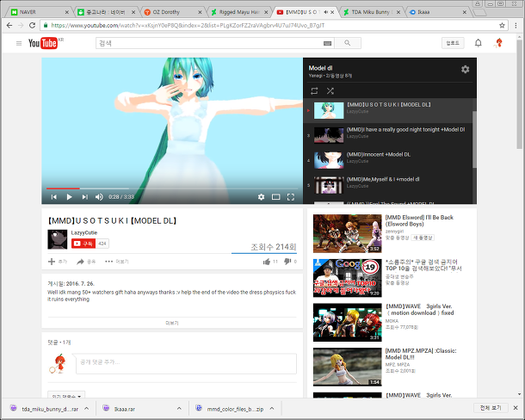
Task: Click 전체 보기 show all downloads
Action: (491, 408)
